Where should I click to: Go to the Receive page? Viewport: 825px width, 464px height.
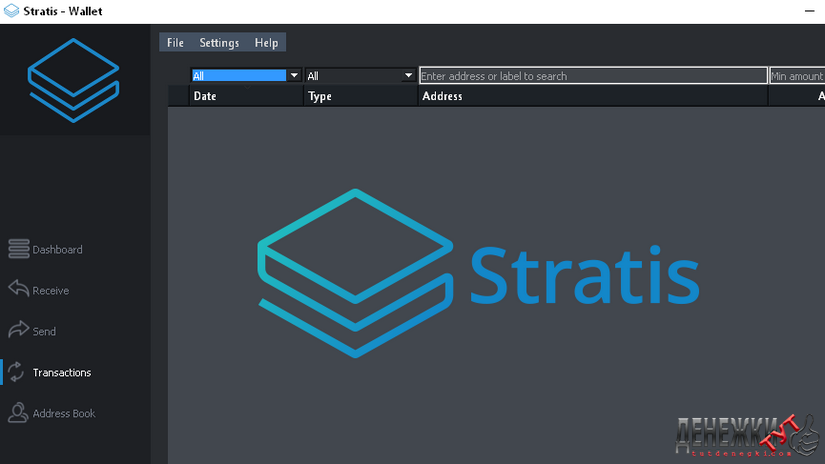51,290
